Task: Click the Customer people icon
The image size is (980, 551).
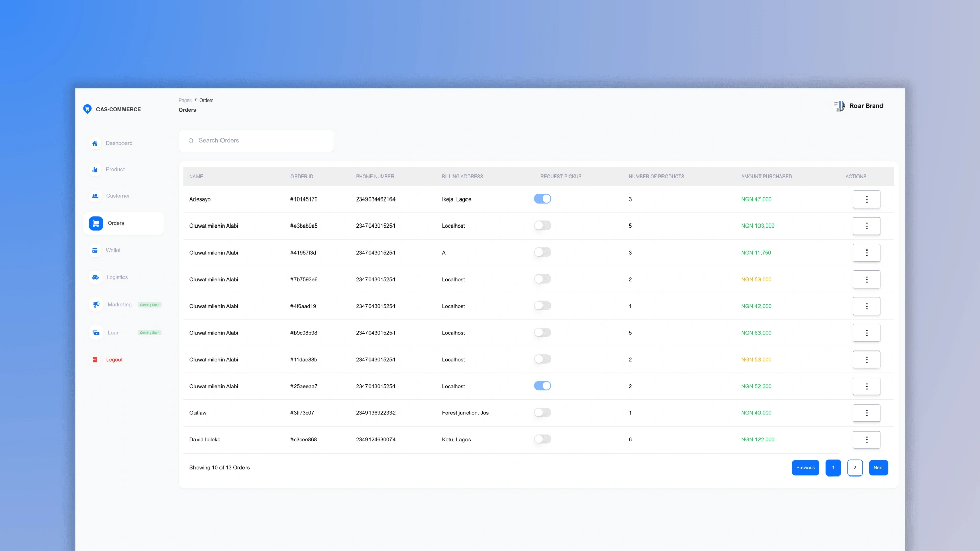Action: click(x=95, y=196)
